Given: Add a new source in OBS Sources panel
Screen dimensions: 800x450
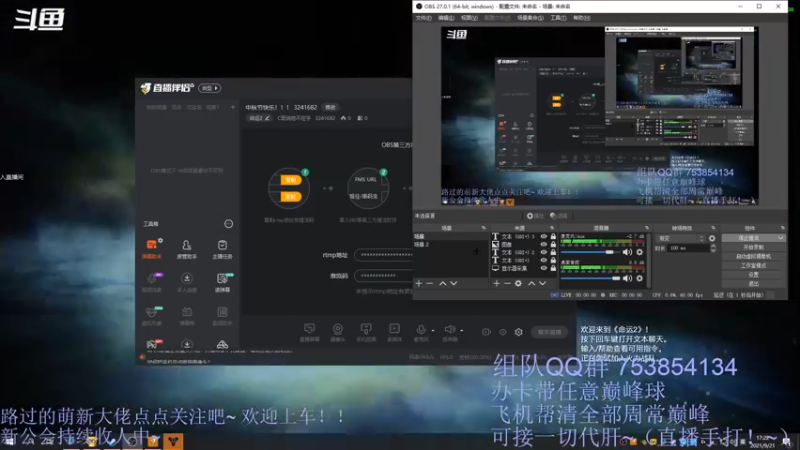Looking at the screenshot, I should [x=496, y=283].
